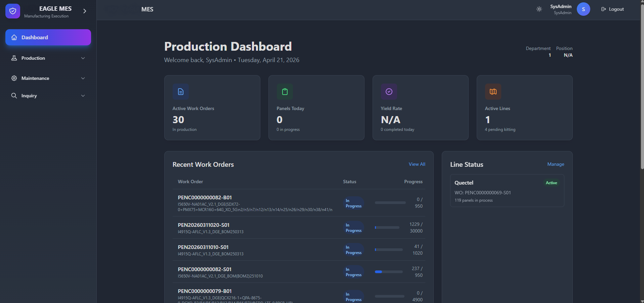Open the Production sidebar menu

pos(48,58)
